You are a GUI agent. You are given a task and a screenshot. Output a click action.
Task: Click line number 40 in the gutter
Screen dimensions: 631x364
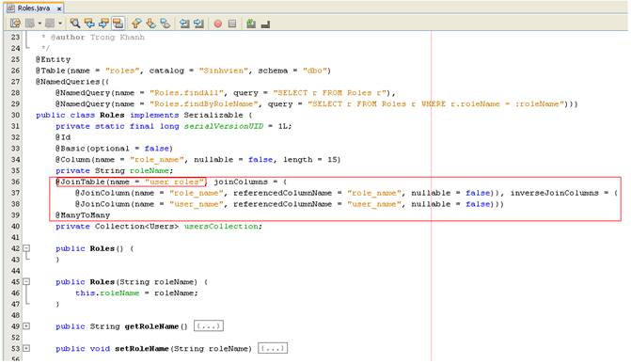(x=15, y=227)
